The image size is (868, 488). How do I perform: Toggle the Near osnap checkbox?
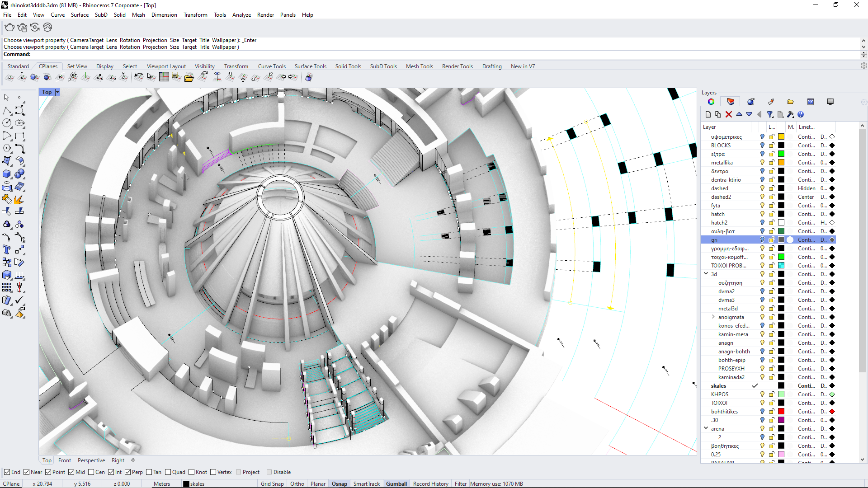click(26, 472)
